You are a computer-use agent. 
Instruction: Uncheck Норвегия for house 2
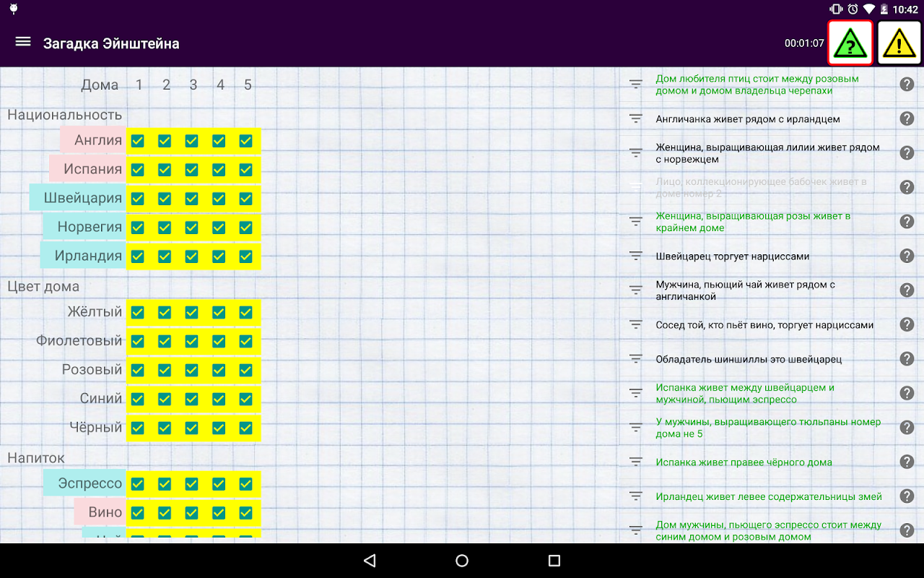click(165, 228)
